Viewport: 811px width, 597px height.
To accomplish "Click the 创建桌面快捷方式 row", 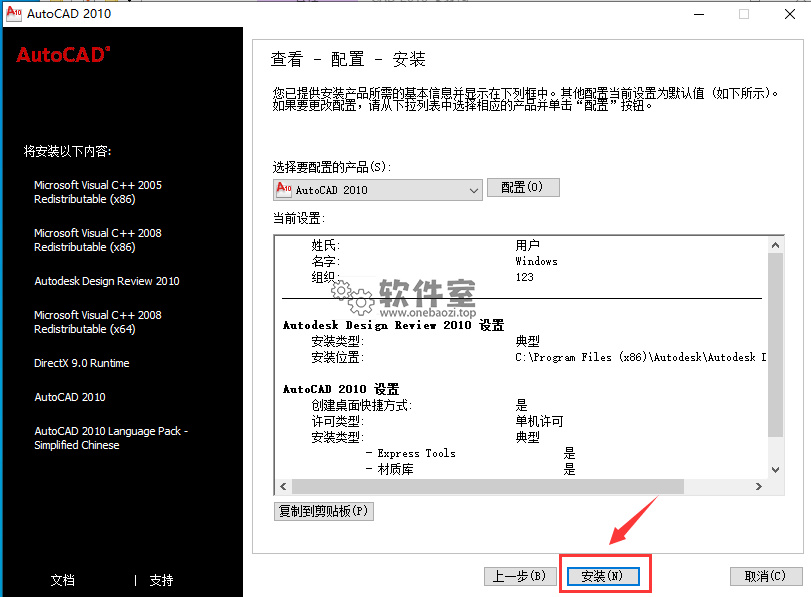I will pyautogui.click(x=419, y=405).
